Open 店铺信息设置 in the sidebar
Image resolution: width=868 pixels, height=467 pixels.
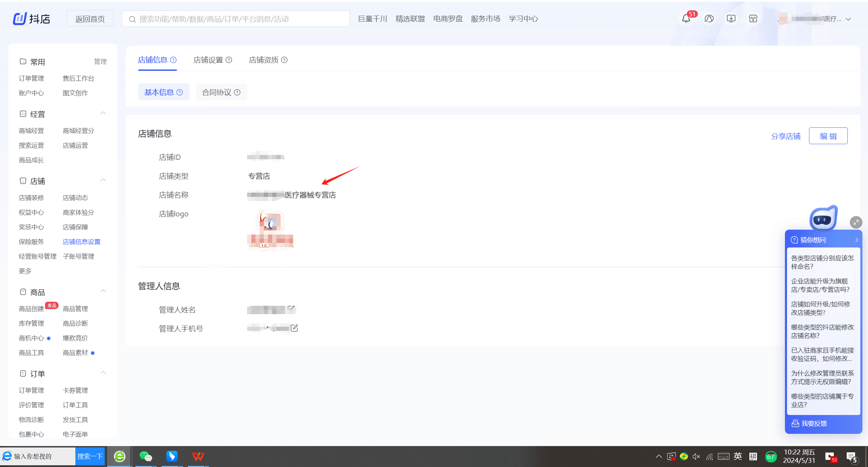[x=82, y=242]
